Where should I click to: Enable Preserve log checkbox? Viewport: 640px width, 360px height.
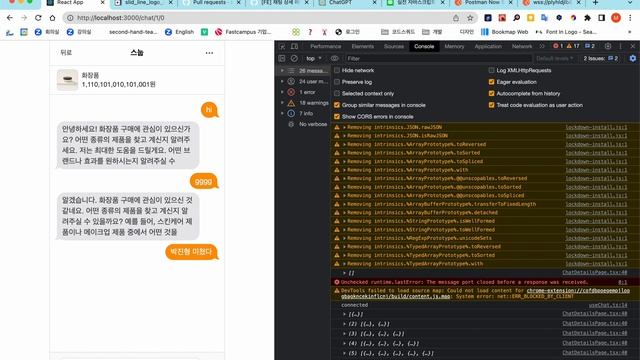click(x=337, y=82)
